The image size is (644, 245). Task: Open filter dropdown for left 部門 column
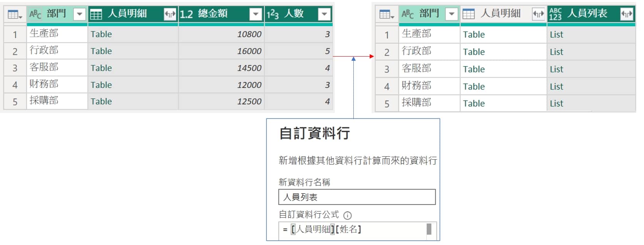79,15
